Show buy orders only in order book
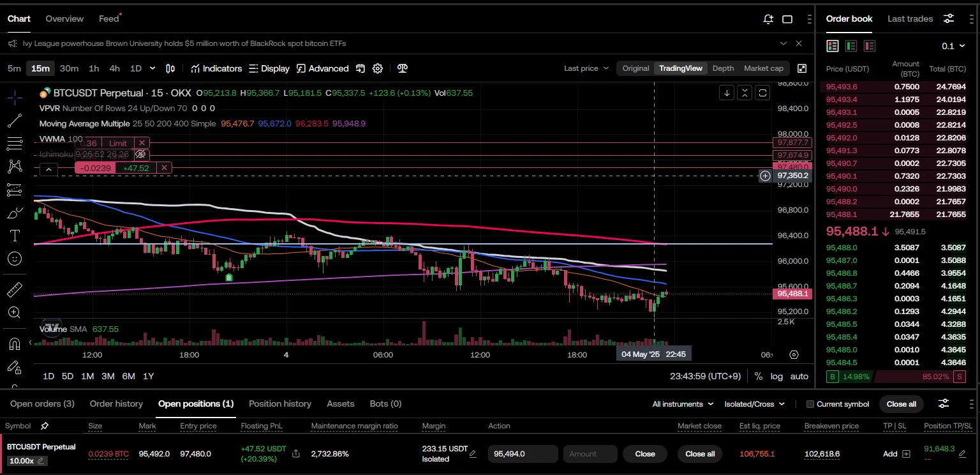The width and height of the screenshot is (980, 475). click(x=850, y=46)
